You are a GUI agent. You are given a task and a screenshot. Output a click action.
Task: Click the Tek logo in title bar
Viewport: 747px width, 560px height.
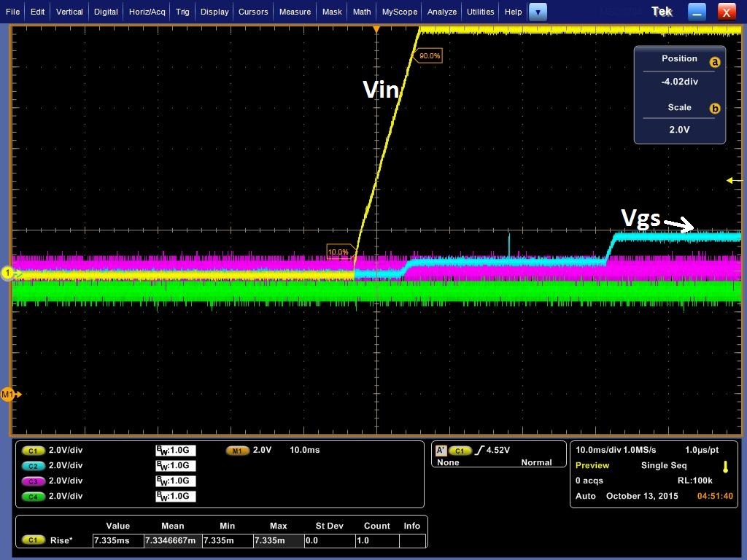pos(662,12)
